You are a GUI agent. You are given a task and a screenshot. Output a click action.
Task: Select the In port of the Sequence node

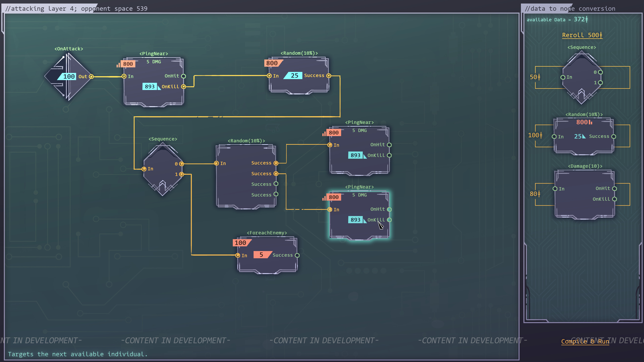pos(144,169)
